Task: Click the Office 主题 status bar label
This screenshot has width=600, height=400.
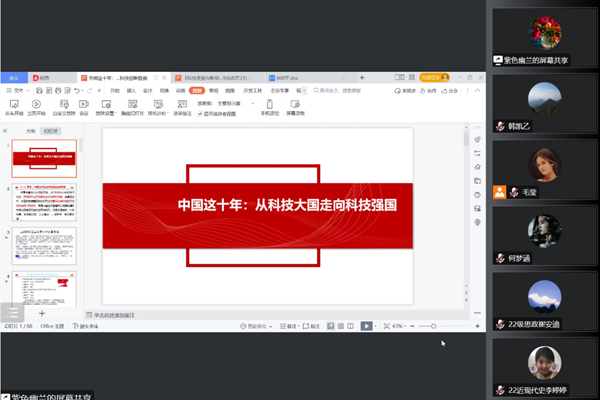Action: click(52, 326)
